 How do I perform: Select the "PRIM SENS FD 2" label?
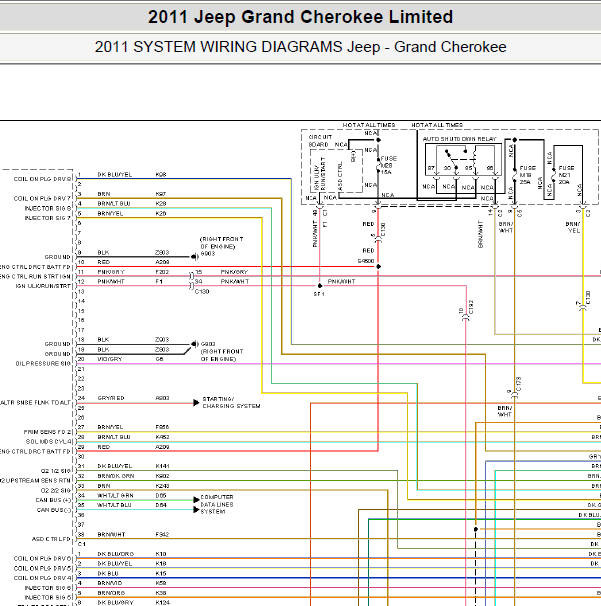click(48, 432)
